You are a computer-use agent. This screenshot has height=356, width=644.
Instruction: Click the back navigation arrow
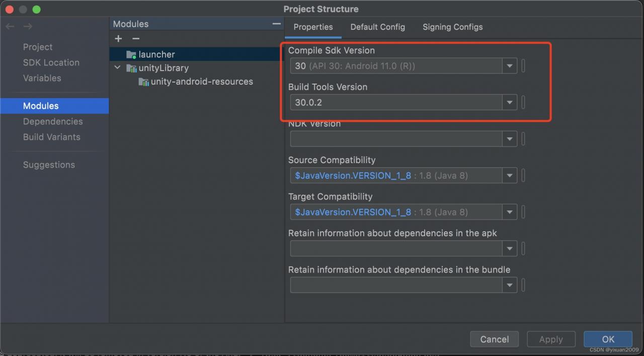(10, 26)
